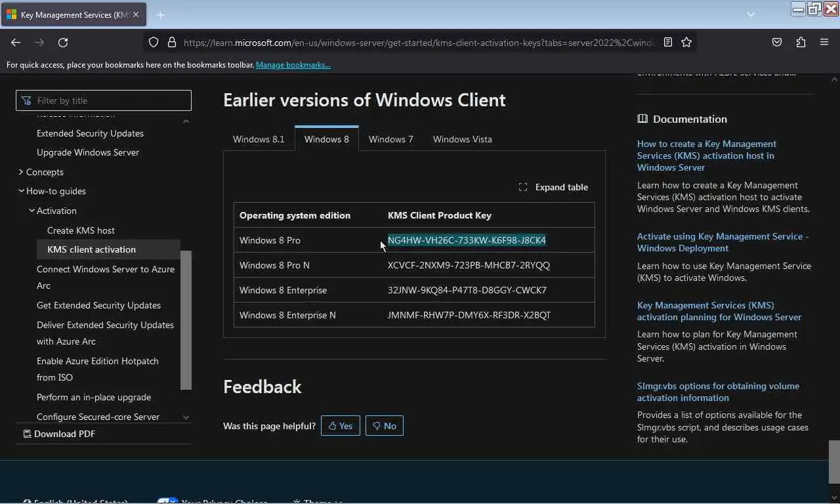This screenshot has height=504, width=840.
Task: Answer No to page helpful
Action: 385,426
